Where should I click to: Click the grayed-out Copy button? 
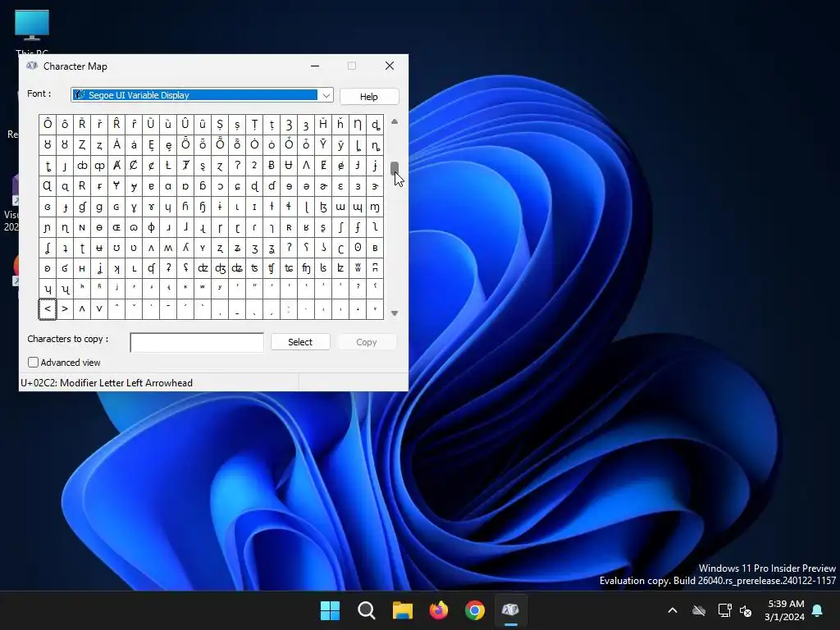click(367, 342)
